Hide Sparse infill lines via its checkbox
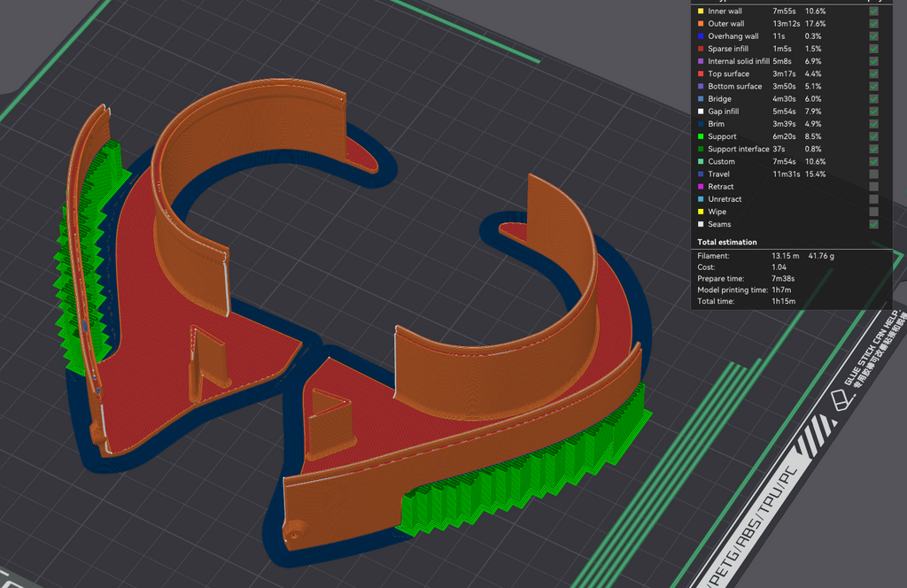The image size is (907, 588). tap(873, 49)
